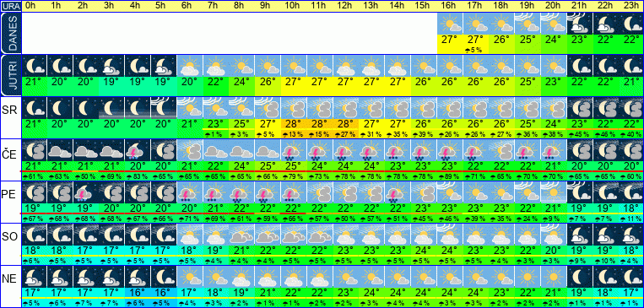
Task: Click the NE 12h clear sun icon
Action: [x=345, y=277]
